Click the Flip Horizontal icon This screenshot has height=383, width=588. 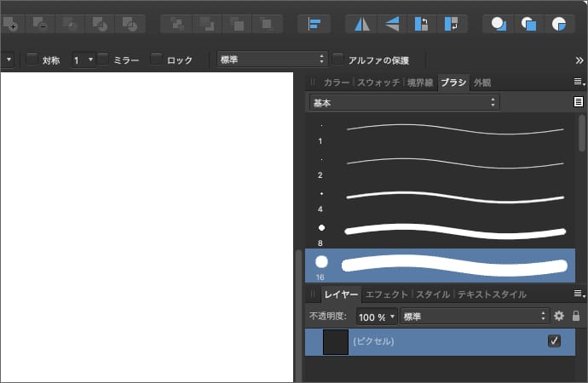[x=361, y=23]
